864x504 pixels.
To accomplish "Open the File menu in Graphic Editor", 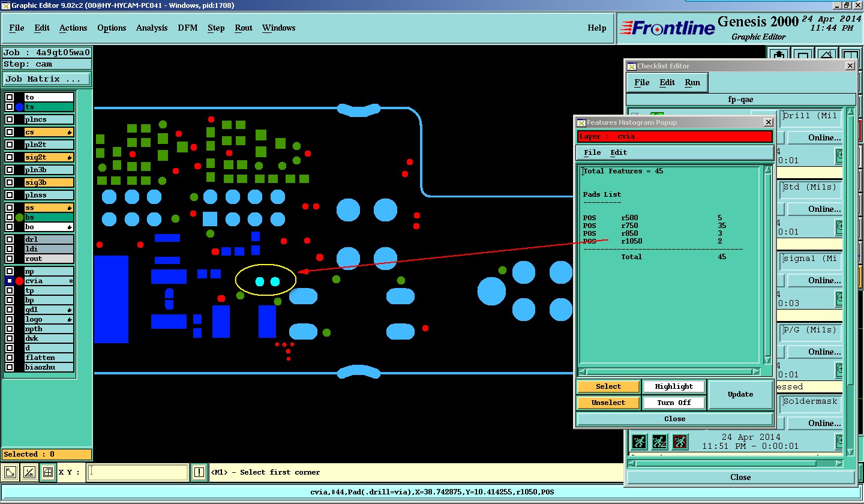I will [x=17, y=28].
